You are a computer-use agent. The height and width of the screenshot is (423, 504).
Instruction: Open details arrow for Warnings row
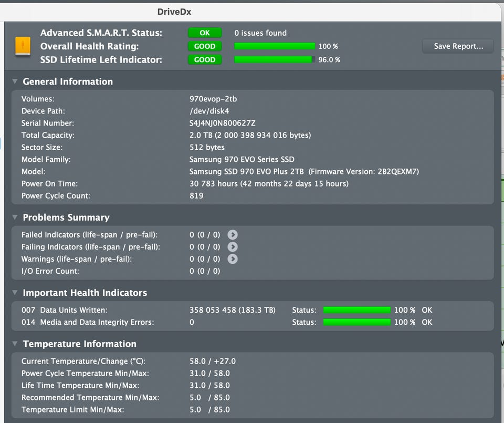(233, 259)
